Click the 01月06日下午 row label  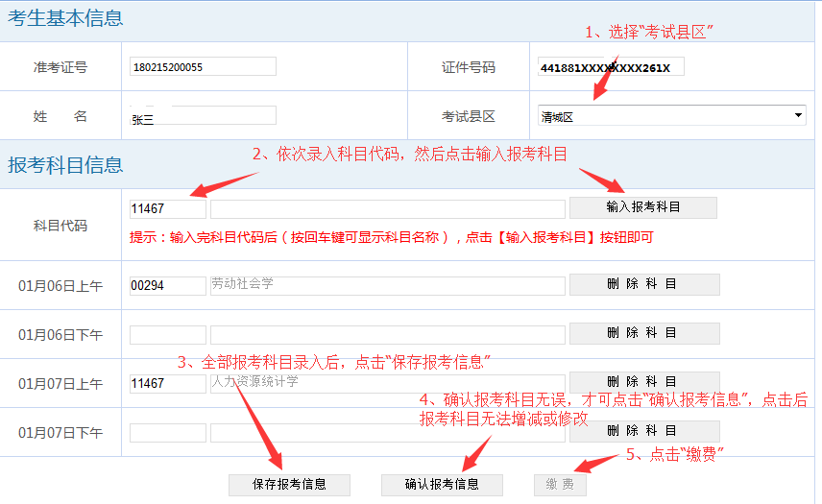[x=60, y=335]
